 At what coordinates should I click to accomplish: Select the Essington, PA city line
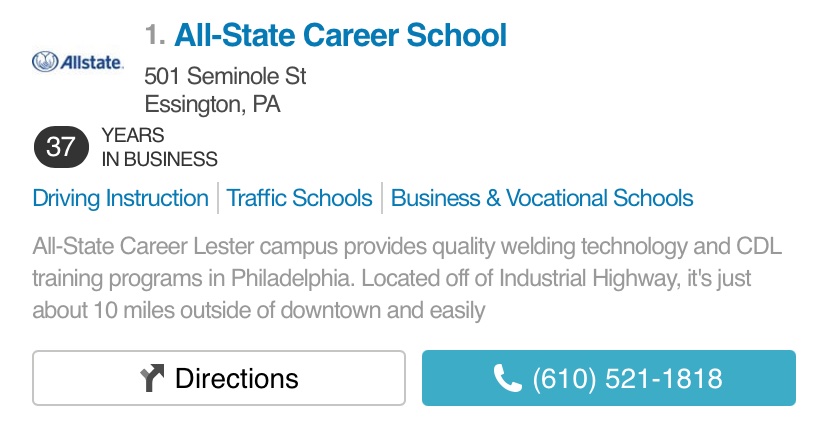(212, 104)
